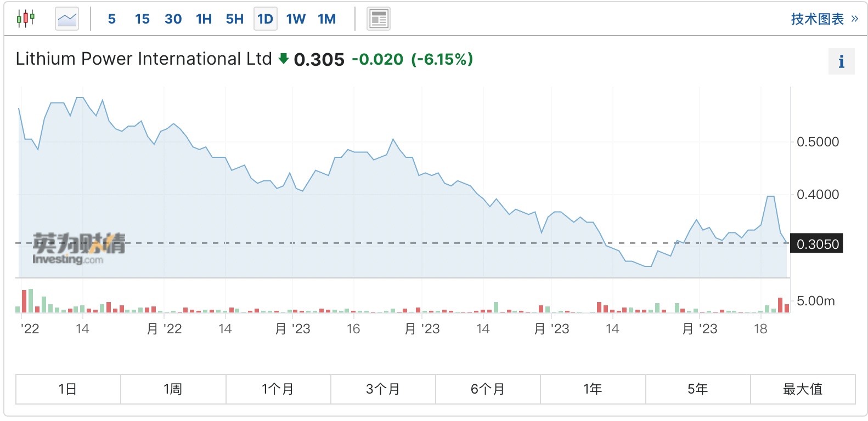
Task: Choose the 1H interval
Action: [204, 19]
